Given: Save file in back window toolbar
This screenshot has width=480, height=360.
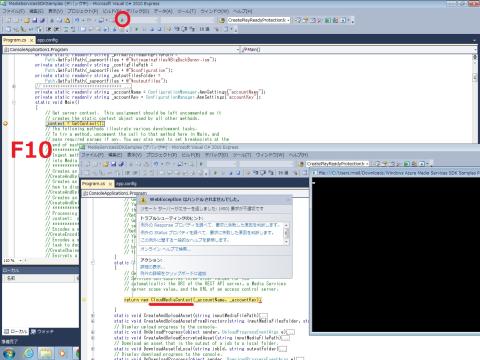Looking at the screenshot, I should pos(35,20).
